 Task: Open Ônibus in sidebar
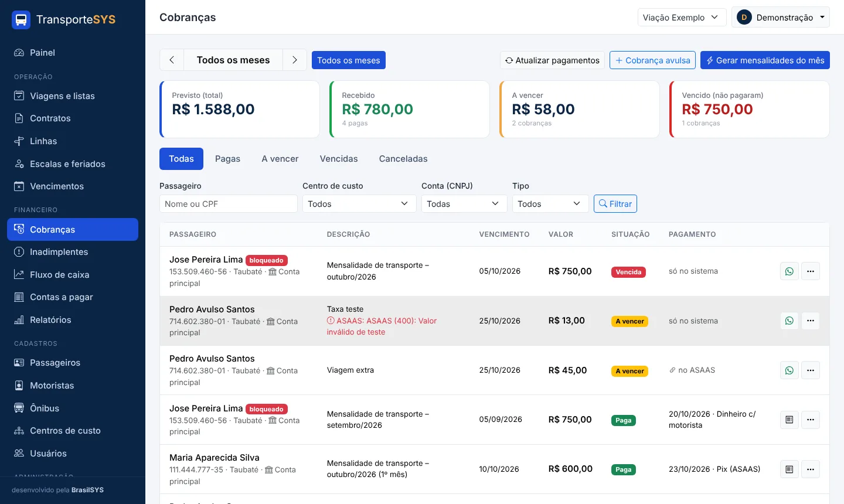tap(73, 408)
